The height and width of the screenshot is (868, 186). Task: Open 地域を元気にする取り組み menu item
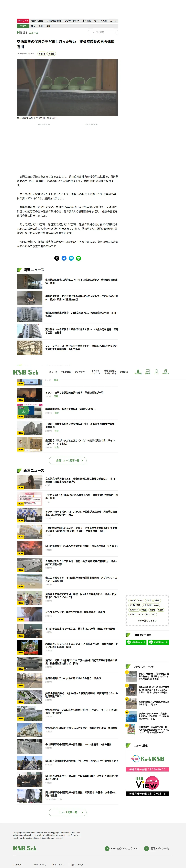110,372
